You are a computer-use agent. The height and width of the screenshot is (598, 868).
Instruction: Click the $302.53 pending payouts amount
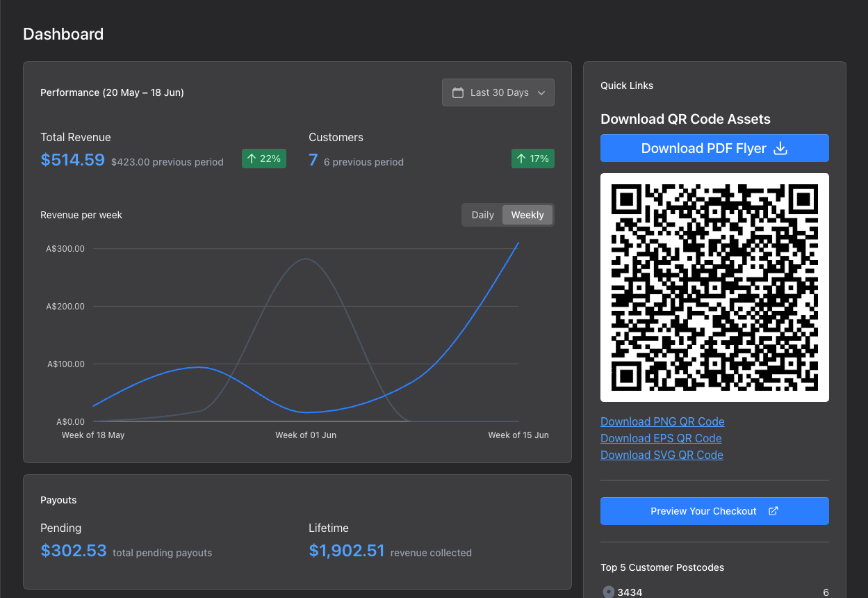(74, 551)
